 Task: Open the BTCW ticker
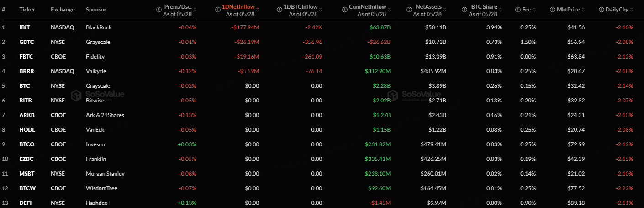[27, 188]
